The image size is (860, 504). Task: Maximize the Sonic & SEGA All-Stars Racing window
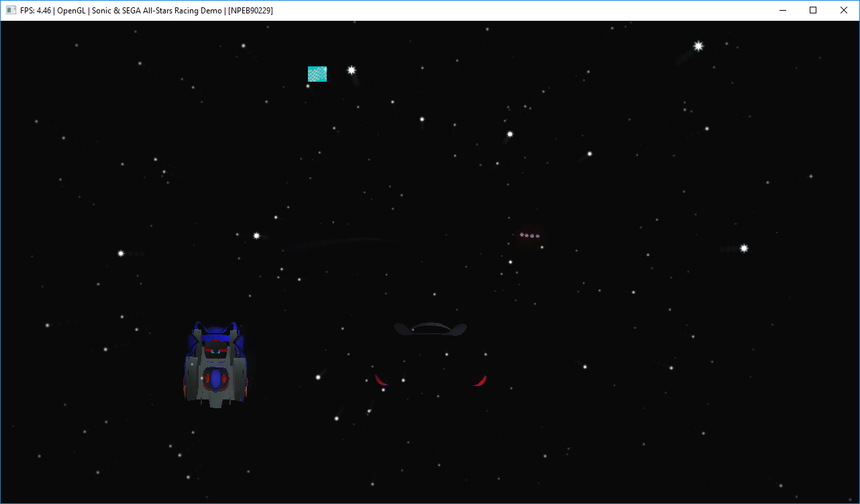click(813, 11)
